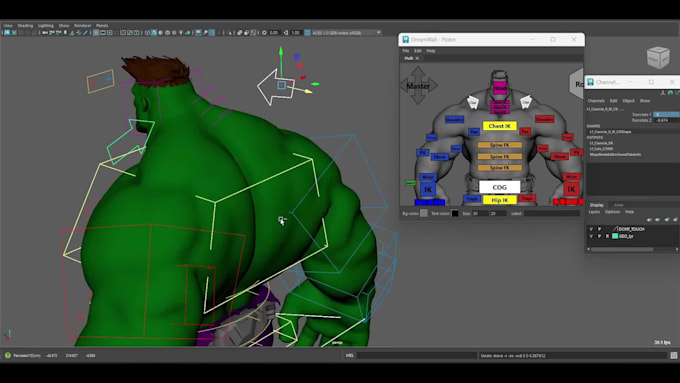680x383 pixels.
Task: Click the Use All Lights icon
Action: click(181, 33)
